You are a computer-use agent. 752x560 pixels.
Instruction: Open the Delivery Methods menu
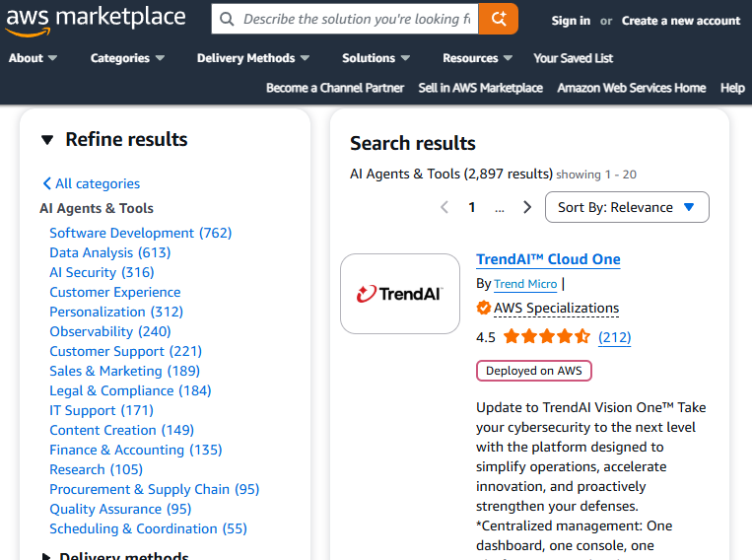(x=252, y=58)
